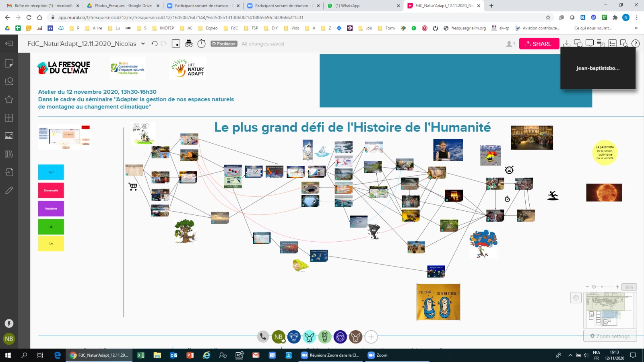Viewport: 644px width, 362px height.
Task: Click the pink SHARE button
Action: pos(539,44)
